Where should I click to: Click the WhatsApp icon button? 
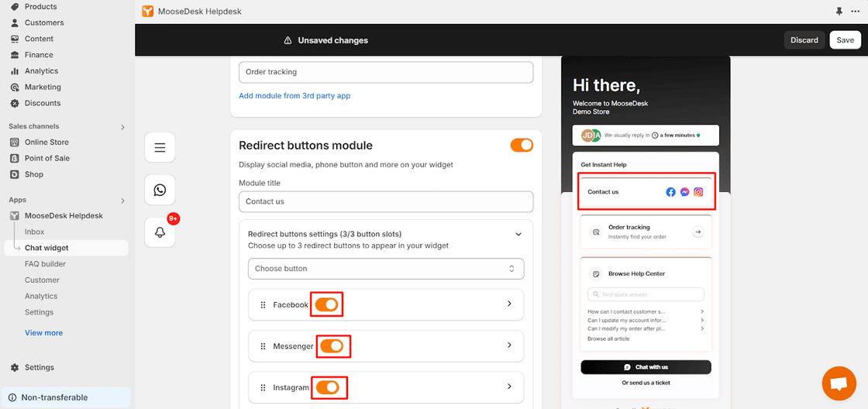pos(160,190)
